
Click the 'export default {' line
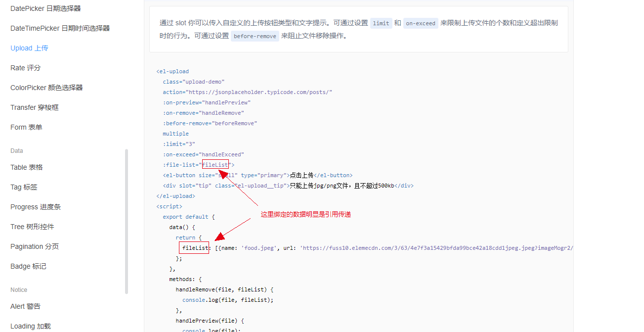(x=189, y=217)
